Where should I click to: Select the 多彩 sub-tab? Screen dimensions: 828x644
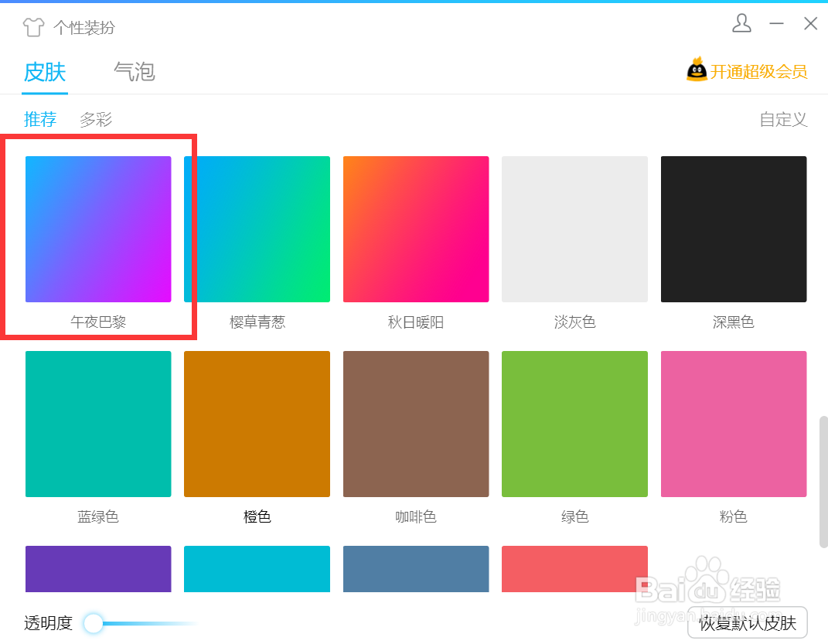(x=96, y=119)
